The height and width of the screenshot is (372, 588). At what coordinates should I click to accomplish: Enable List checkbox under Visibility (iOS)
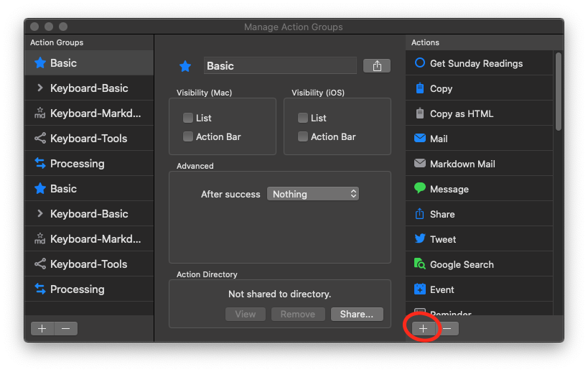[303, 118]
